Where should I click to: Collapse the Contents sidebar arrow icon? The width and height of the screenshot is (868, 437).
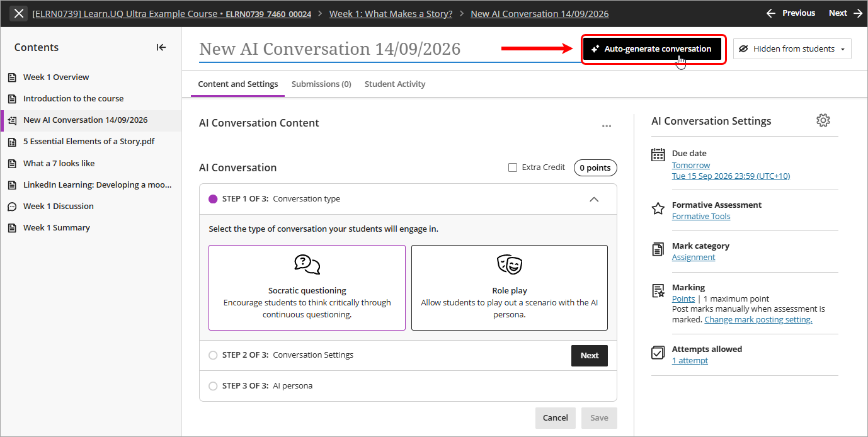161,47
